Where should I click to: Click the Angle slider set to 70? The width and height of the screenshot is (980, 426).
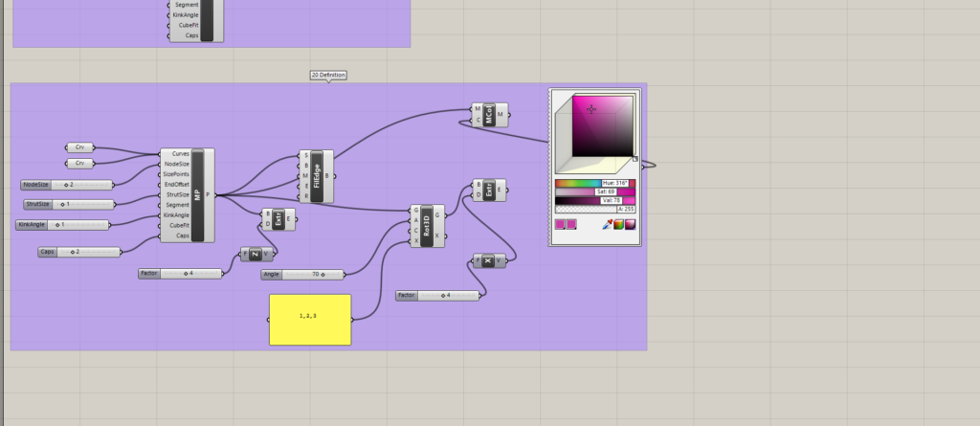302,275
